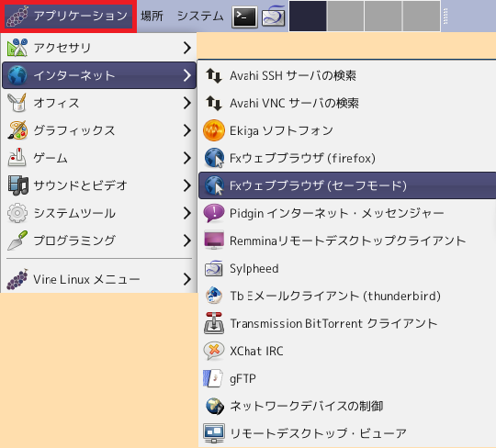Image resolution: width=496 pixels, height=448 pixels.
Task: Open the プログラミング category
Action: pos(99,241)
